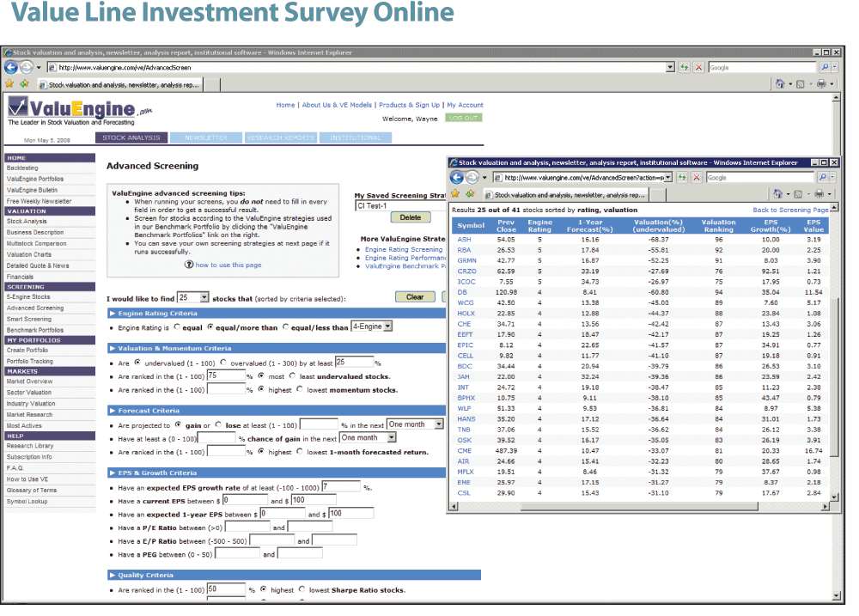Screen dimensions: 859x616
Task: Collapse the Forecast Criteria section
Action: (113, 411)
